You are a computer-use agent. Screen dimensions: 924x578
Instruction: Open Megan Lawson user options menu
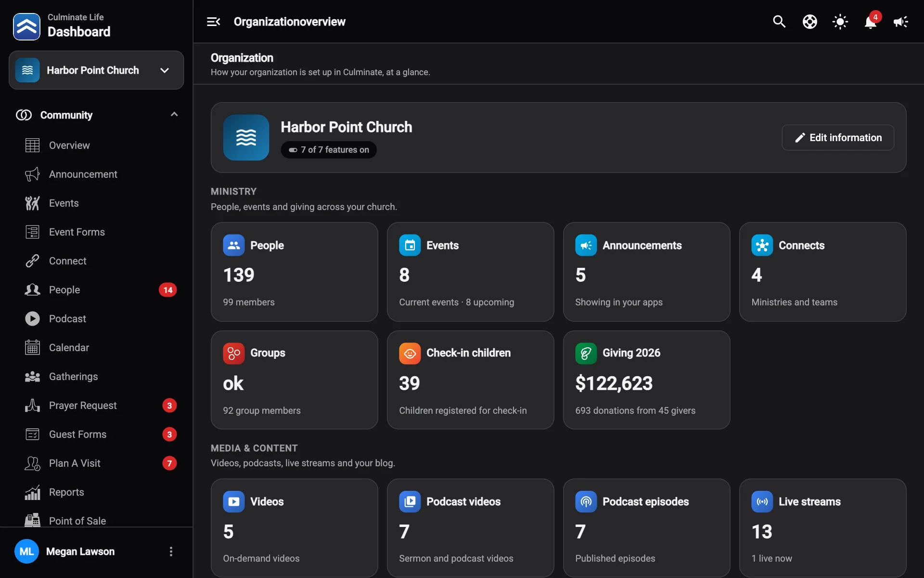(171, 552)
